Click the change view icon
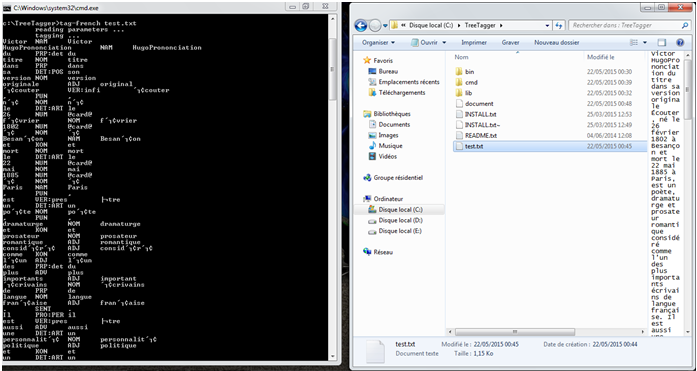Screen dimensions: 697x371 click(634, 43)
